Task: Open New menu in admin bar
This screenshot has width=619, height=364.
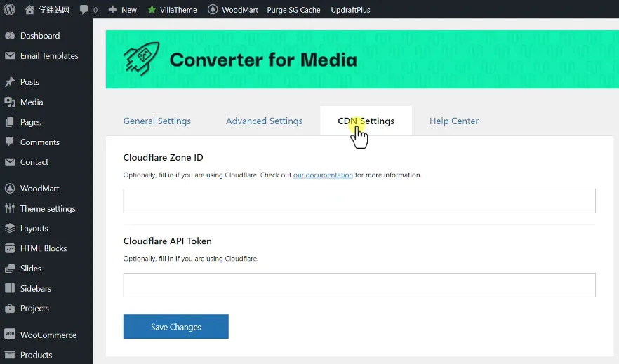Action: (x=128, y=10)
